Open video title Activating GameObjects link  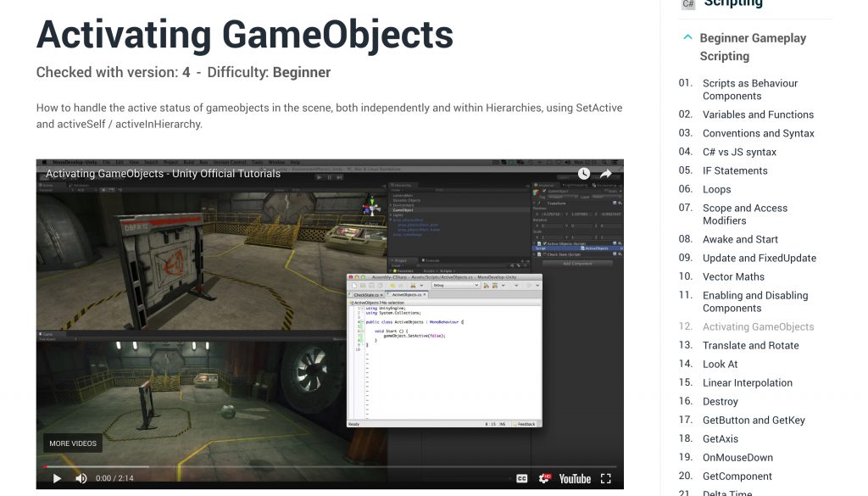point(163,173)
